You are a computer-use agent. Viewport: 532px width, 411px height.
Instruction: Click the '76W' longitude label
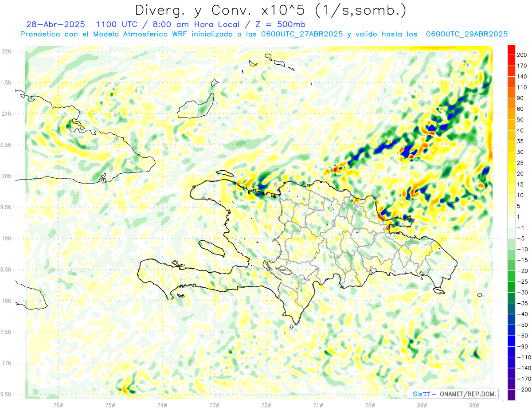(x=58, y=405)
